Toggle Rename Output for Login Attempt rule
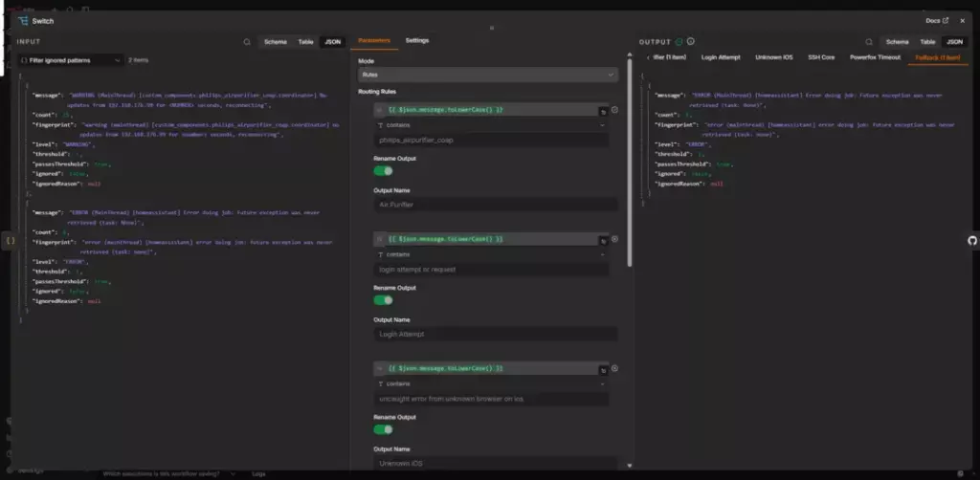This screenshot has height=480, width=980. tap(383, 300)
